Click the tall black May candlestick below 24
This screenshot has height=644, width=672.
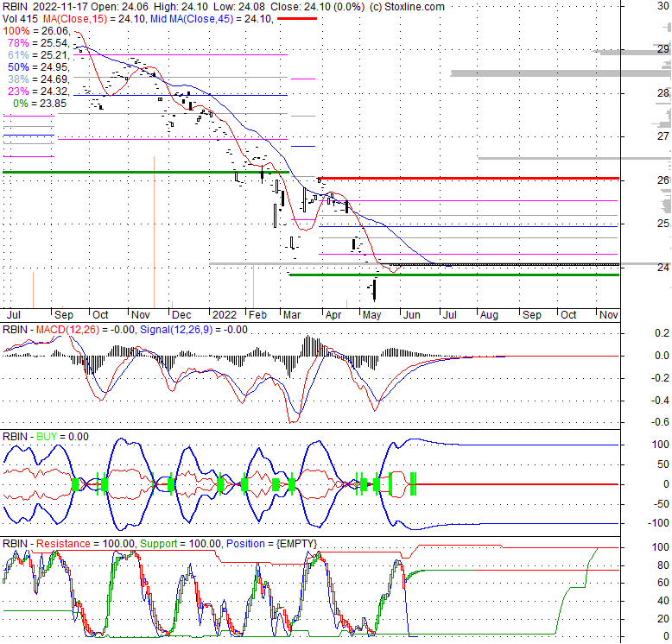375,290
